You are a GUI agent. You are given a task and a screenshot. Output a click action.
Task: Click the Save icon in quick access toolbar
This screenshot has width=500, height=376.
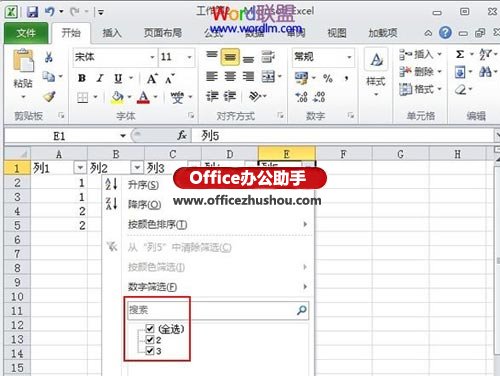point(32,12)
